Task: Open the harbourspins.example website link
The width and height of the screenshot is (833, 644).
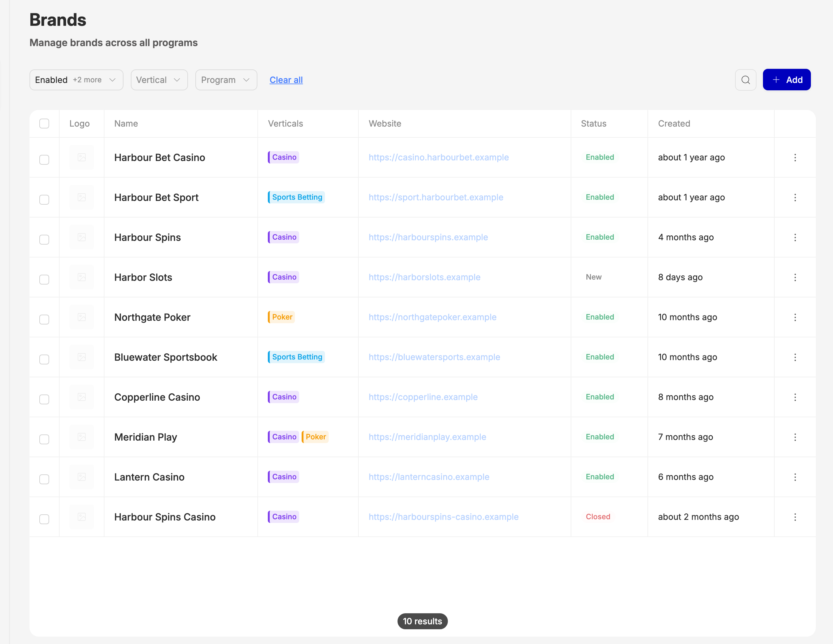Action: (x=428, y=237)
